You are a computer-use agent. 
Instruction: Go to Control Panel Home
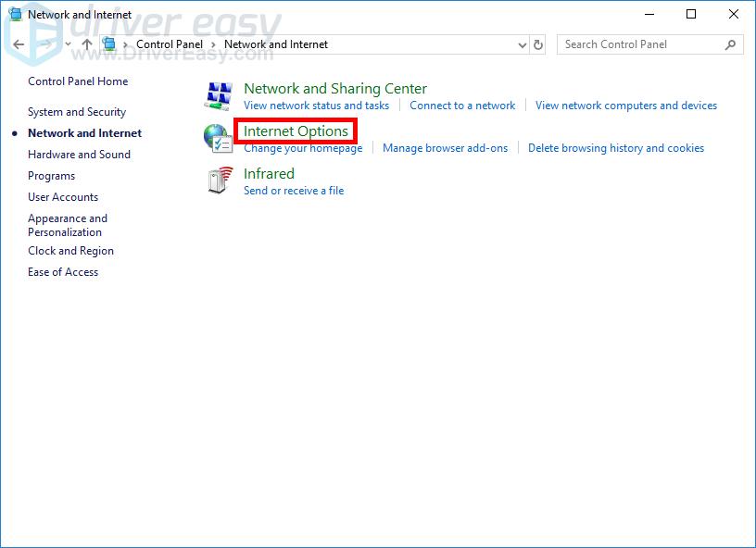(x=78, y=81)
